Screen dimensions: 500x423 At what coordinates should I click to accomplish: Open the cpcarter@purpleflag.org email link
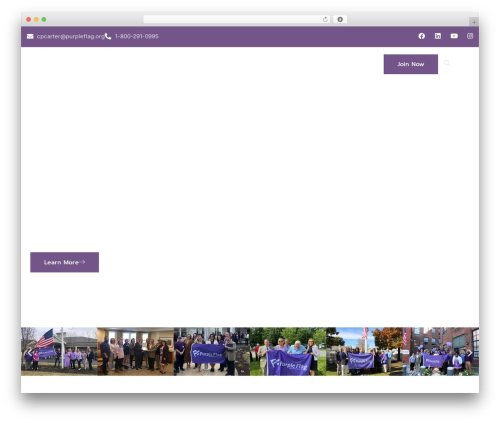point(71,36)
